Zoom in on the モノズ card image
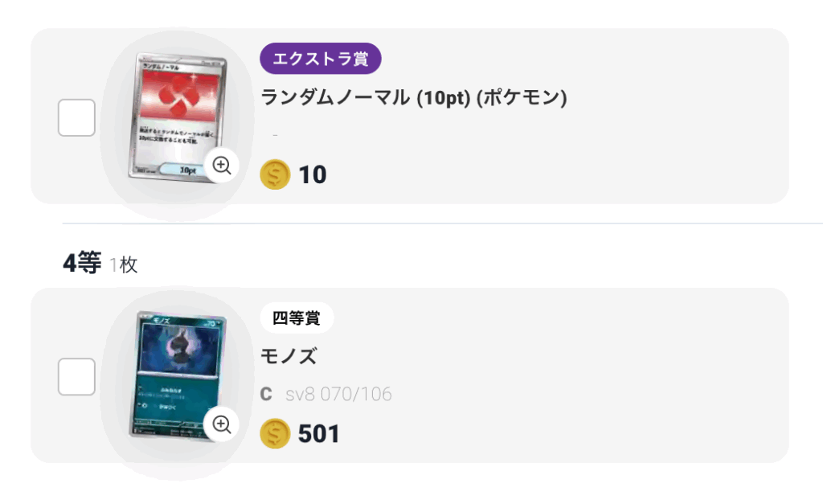 point(222,424)
